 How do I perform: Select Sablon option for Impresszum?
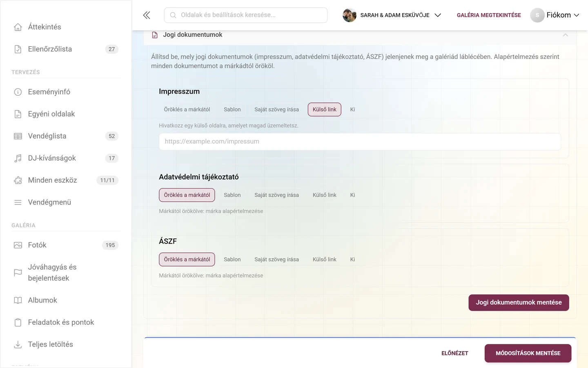(232, 110)
